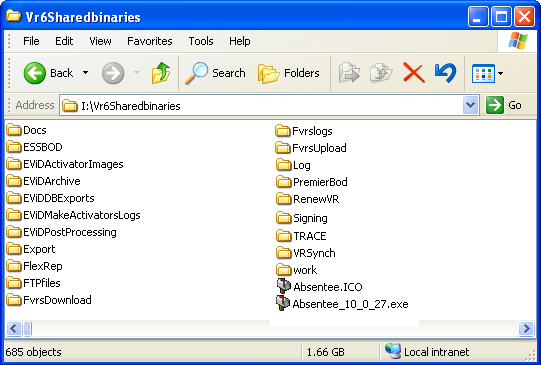
Task: Open the Edit menu
Action: click(x=64, y=41)
